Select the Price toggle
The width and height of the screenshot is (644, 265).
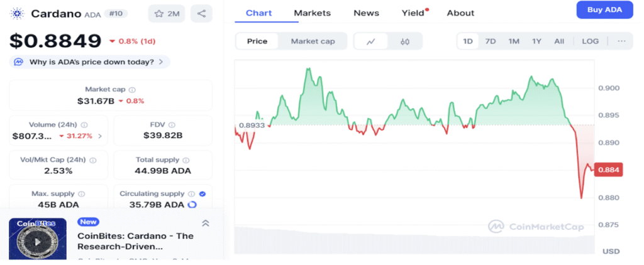tap(257, 41)
